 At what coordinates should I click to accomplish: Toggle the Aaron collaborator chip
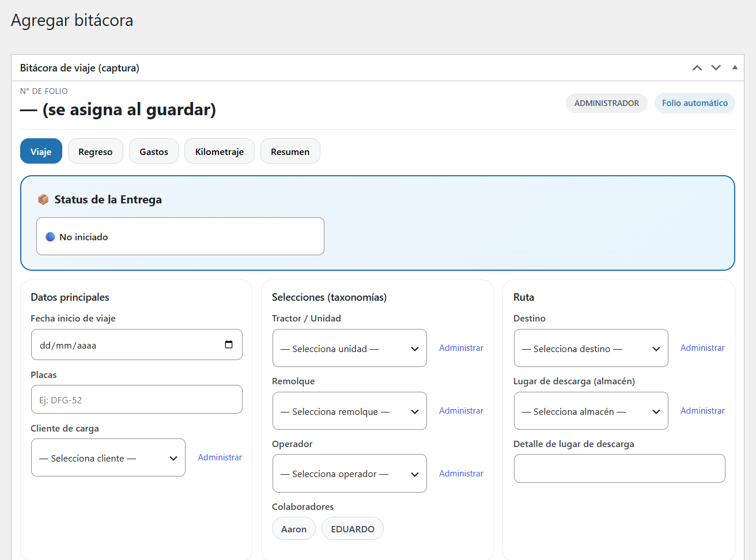tap(294, 528)
